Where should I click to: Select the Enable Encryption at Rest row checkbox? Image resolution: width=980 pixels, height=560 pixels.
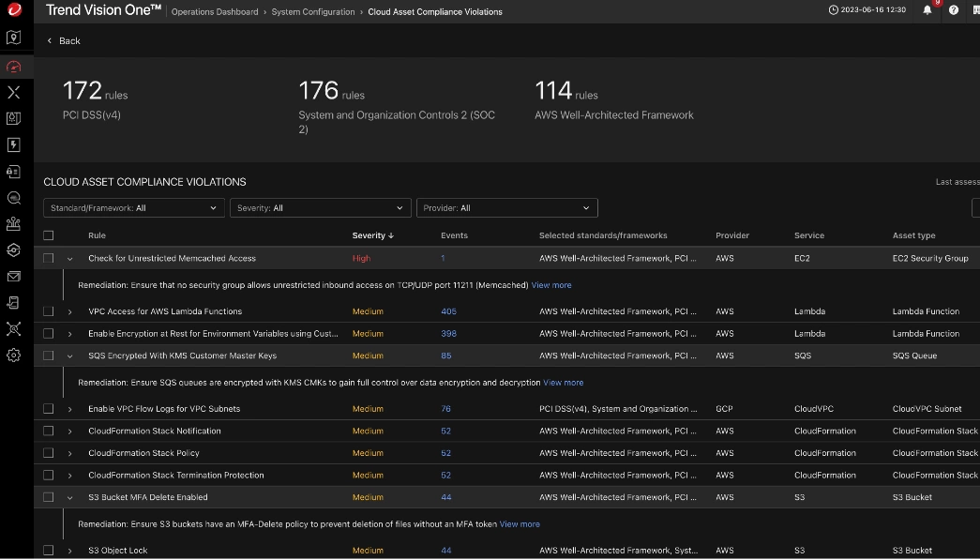click(x=48, y=334)
